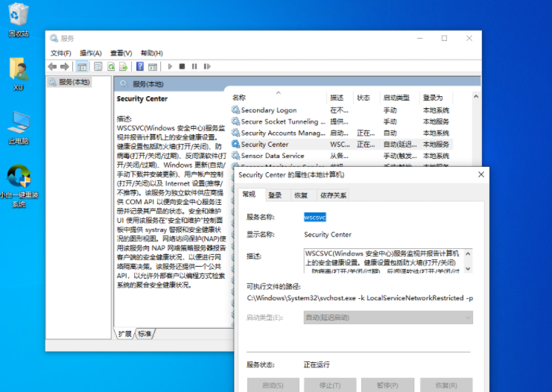The image size is (552, 392).
Task: Open the 操作(A) menu
Action: pyautogui.click(x=90, y=53)
